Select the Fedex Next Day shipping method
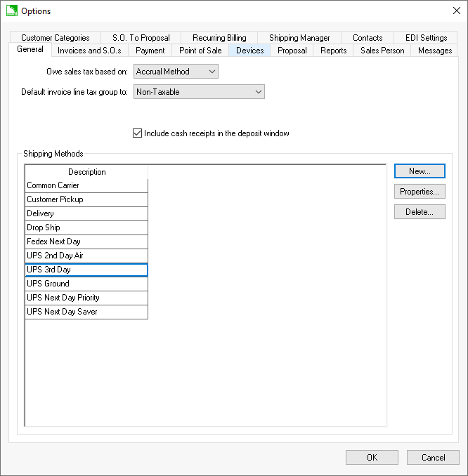Viewport: 468px width, 476px height. click(86, 242)
